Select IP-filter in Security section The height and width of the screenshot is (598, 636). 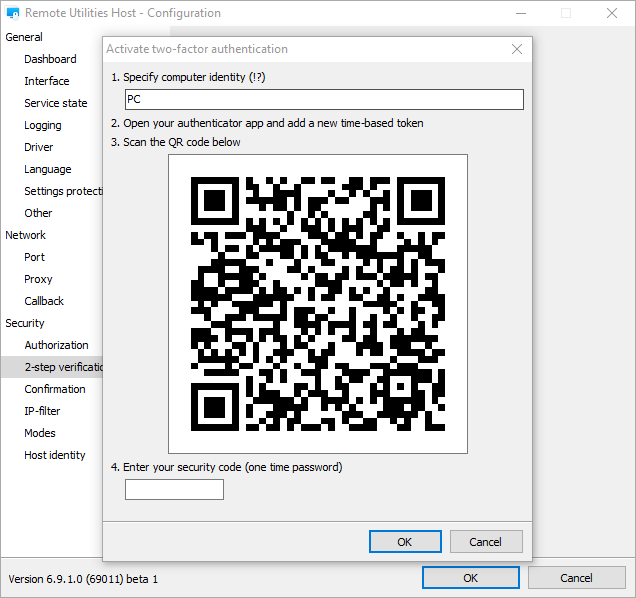click(42, 411)
